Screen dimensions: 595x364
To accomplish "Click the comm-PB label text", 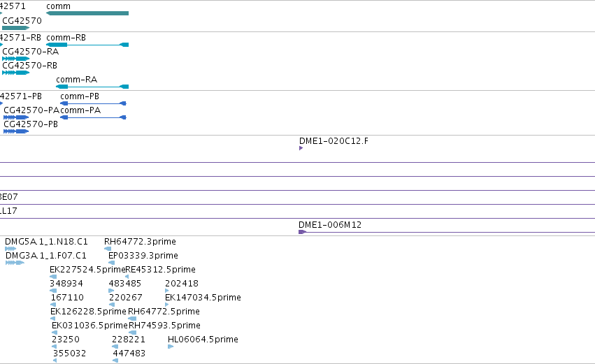I will pyautogui.click(x=80, y=96).
